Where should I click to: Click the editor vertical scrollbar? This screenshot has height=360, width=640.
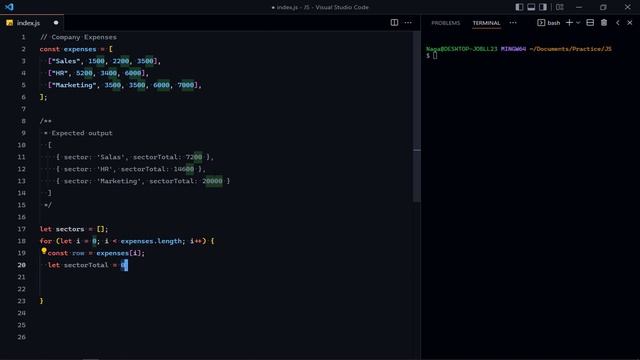point(416,116)
